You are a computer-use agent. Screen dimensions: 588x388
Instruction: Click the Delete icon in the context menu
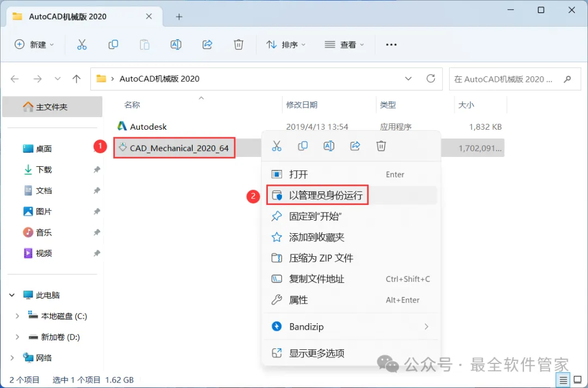(x=381, y=146)
